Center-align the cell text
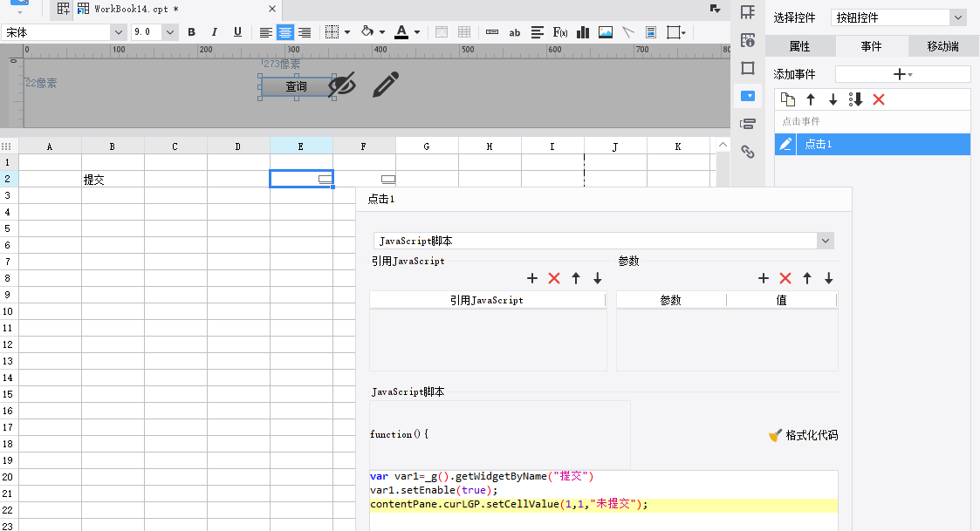This screenshot has width=980, height=531. [x=285, y=32]
